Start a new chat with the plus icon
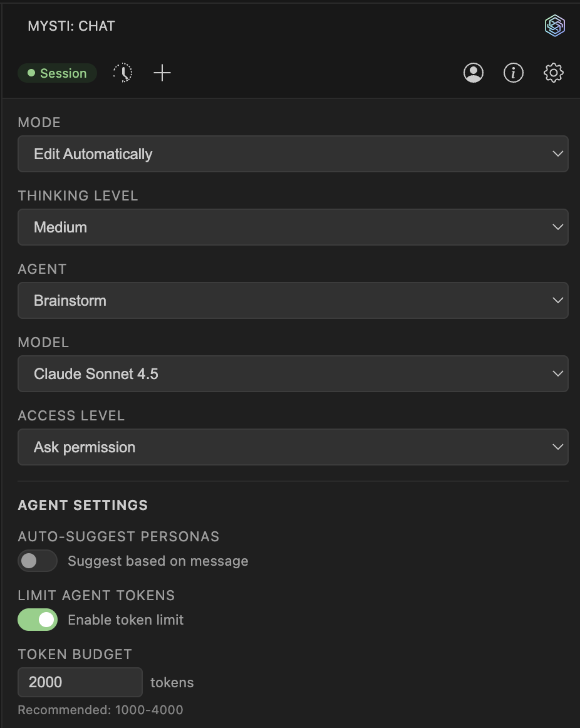580x728 pixels. pyautogui.click(x=162, y=73)
